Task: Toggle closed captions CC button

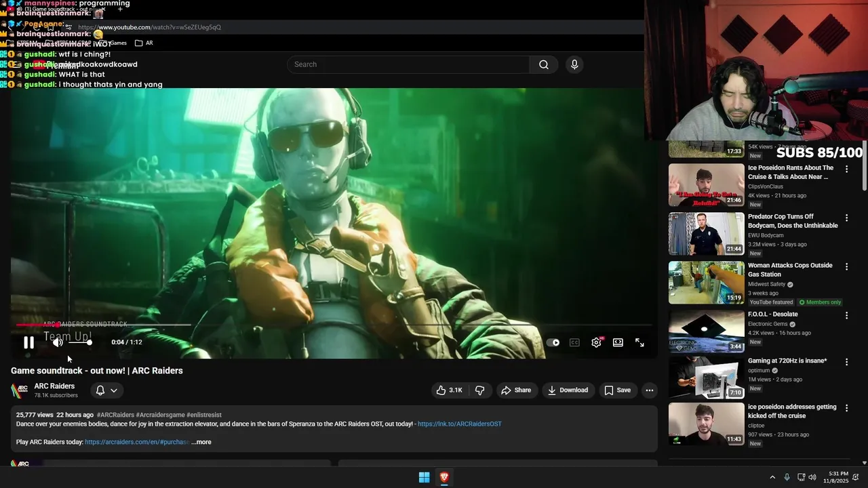Action: (574, 342)
